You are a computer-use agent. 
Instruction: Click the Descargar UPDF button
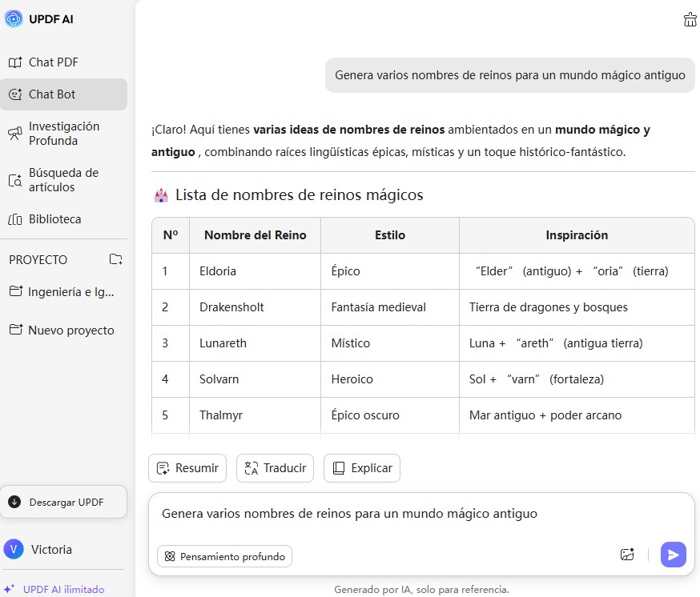63,502
